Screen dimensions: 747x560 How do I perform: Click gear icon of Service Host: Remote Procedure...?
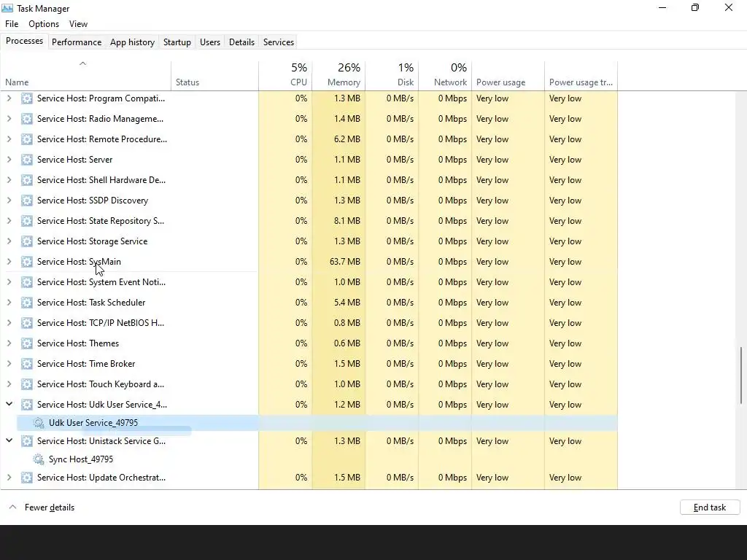27,139
